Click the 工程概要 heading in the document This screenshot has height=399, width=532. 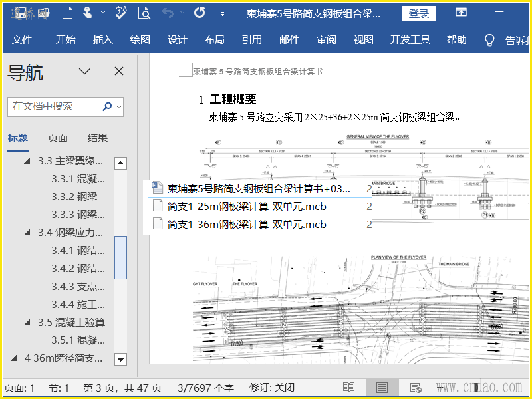pos(233,99)
